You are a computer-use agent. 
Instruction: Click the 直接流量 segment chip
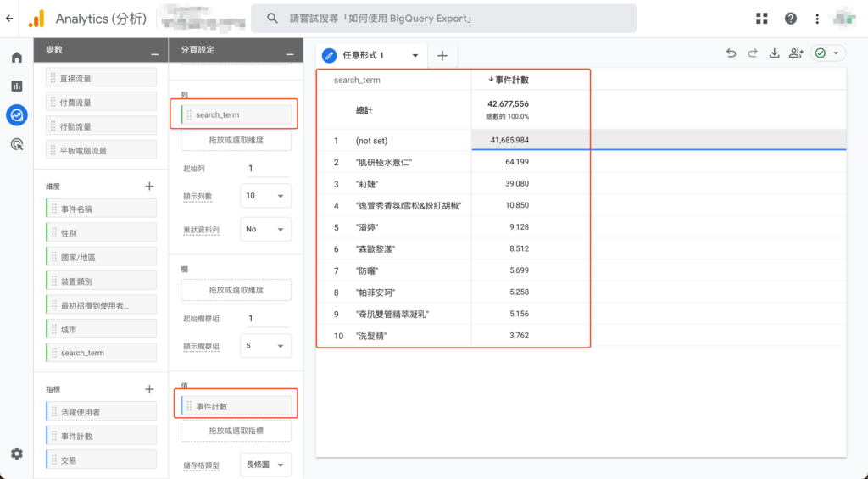102,78
